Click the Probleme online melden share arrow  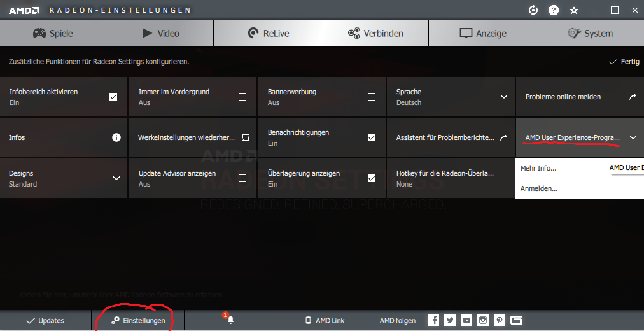(x=633, y=97)
